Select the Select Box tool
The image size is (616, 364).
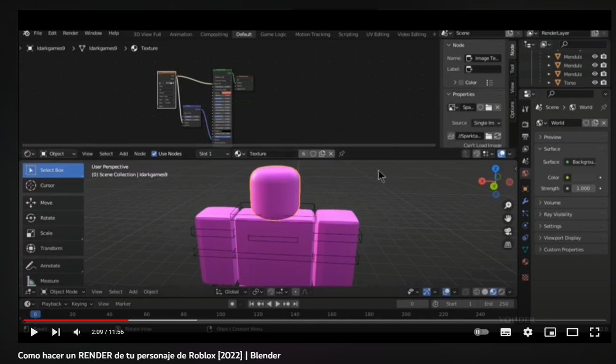tap(53, 170)
